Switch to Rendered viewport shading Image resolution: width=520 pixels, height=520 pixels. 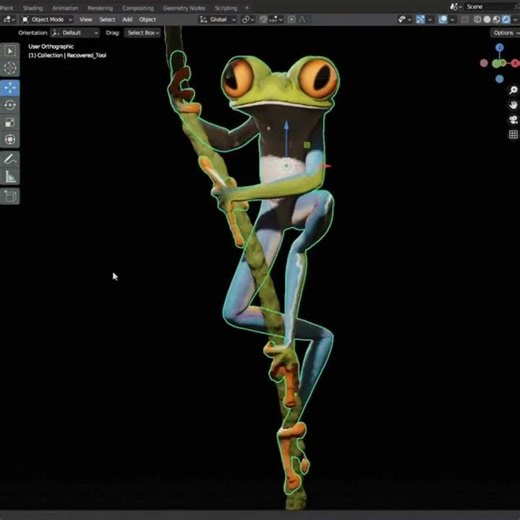[506, 20]
